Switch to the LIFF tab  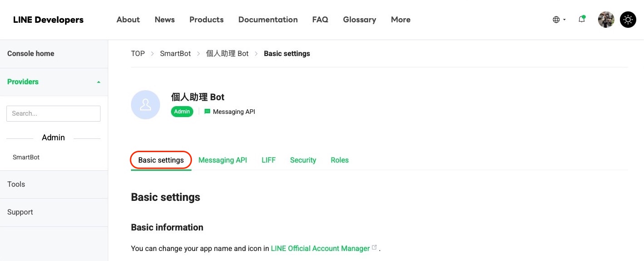269,160
